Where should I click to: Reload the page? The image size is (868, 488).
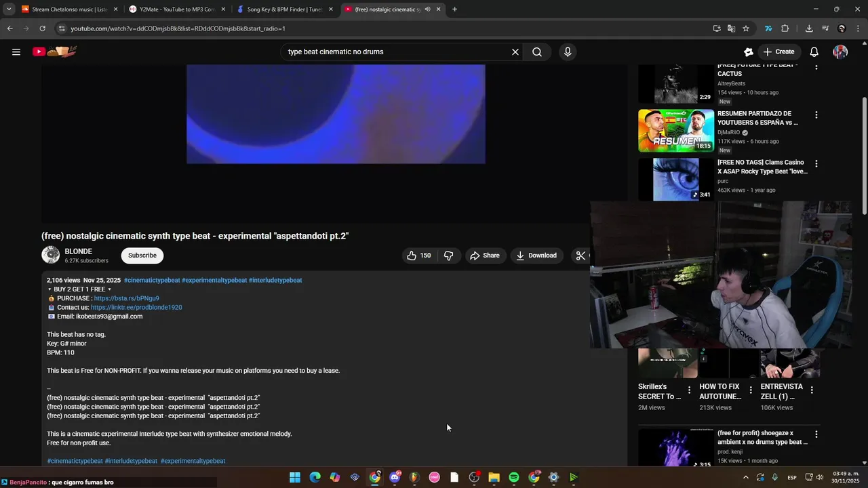coord(42,28)
